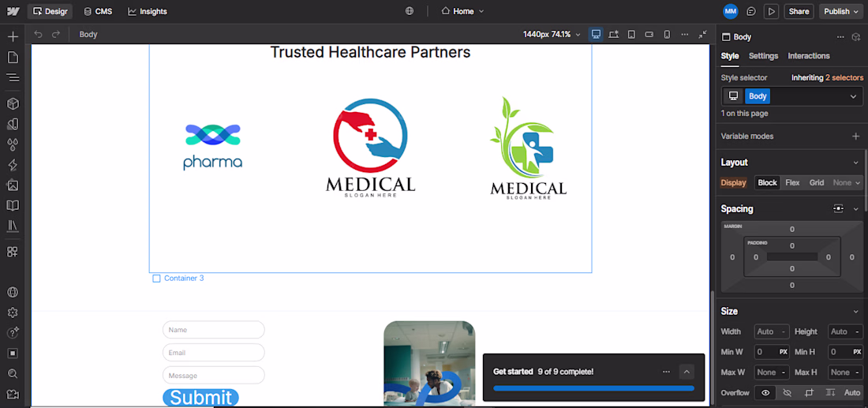
Task: Open the AI help question-mark icon
Action: tap(13, 333)
